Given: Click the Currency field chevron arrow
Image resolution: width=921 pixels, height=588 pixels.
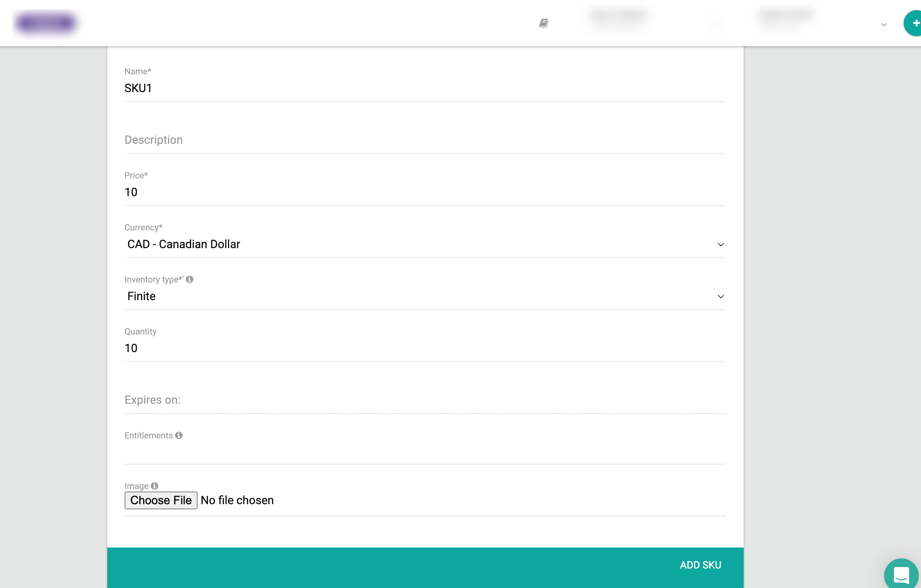Looking at the screenshot, I should pos(721,245).
